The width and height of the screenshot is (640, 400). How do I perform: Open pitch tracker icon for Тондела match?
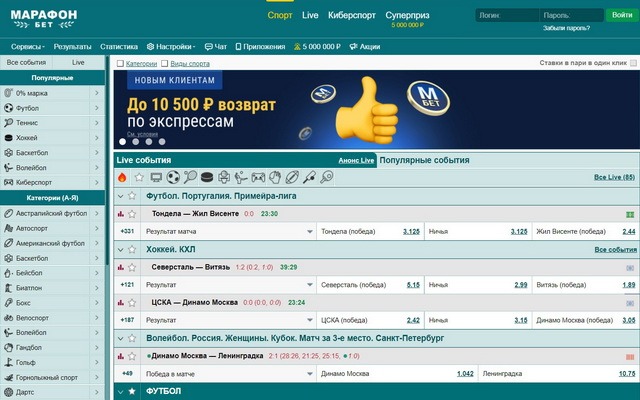click(x=630, y=214)
